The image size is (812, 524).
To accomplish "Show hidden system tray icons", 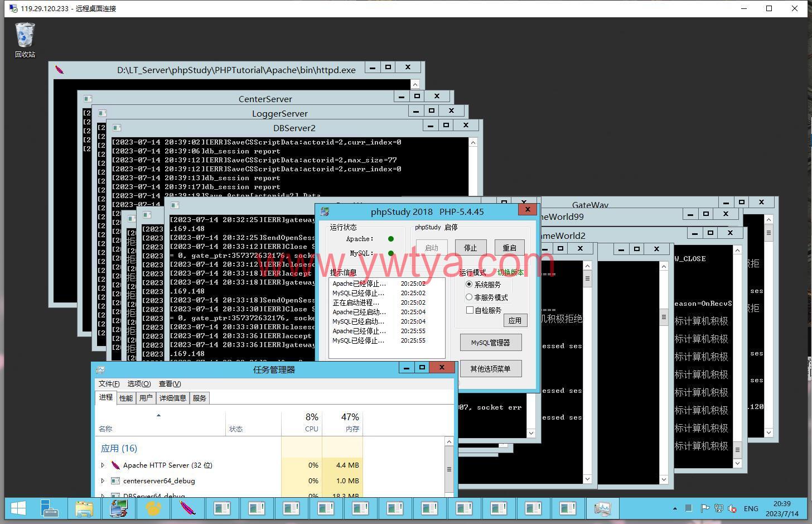I will (675, 508).
